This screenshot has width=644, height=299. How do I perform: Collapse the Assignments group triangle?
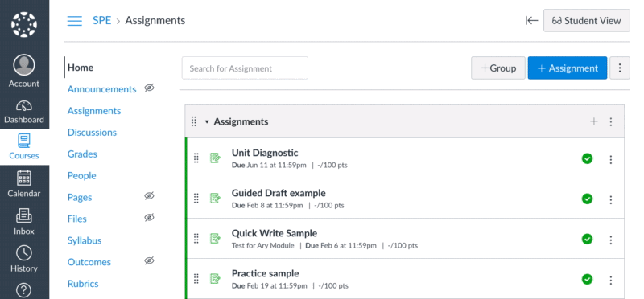point(207,122)
